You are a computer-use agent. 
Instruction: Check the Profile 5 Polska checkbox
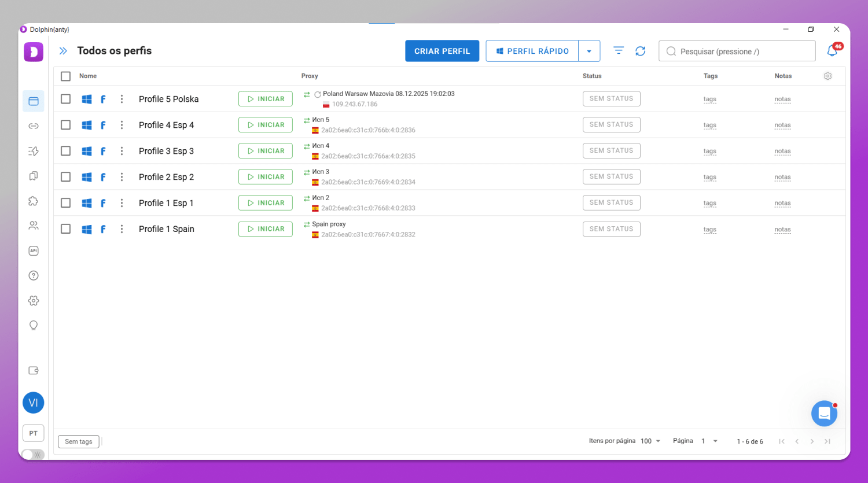[66, 99]
